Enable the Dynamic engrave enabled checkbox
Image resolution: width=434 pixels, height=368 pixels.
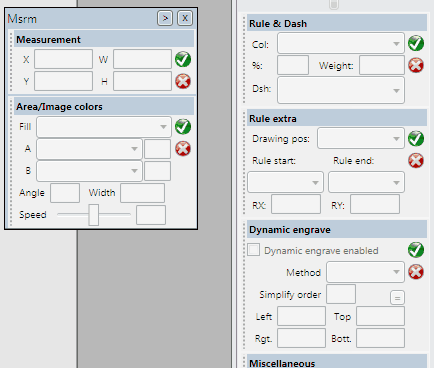(x=254, y=250)
